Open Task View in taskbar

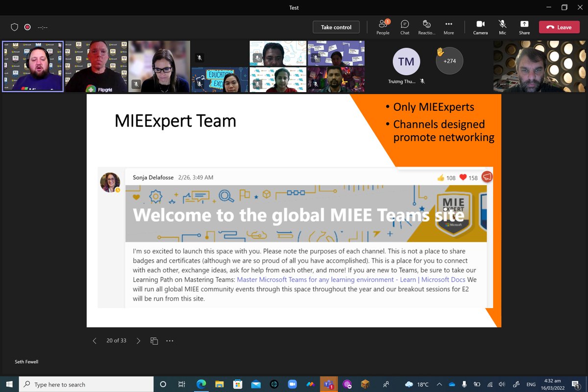coord(182,384)
